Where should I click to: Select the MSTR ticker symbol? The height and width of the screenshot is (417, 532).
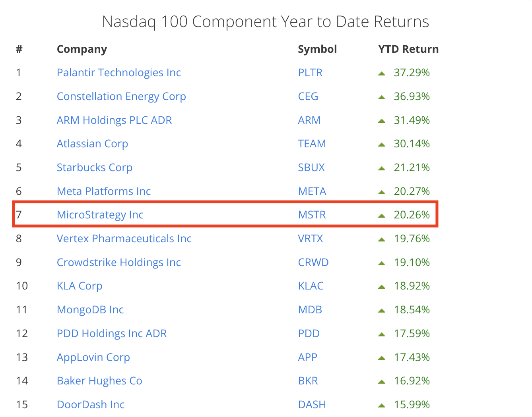[x=312, y=215]
